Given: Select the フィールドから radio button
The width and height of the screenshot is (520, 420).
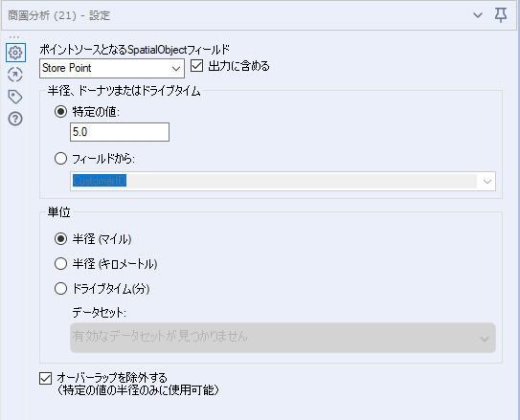Looking at the screenshot, I should coord(60,158).
